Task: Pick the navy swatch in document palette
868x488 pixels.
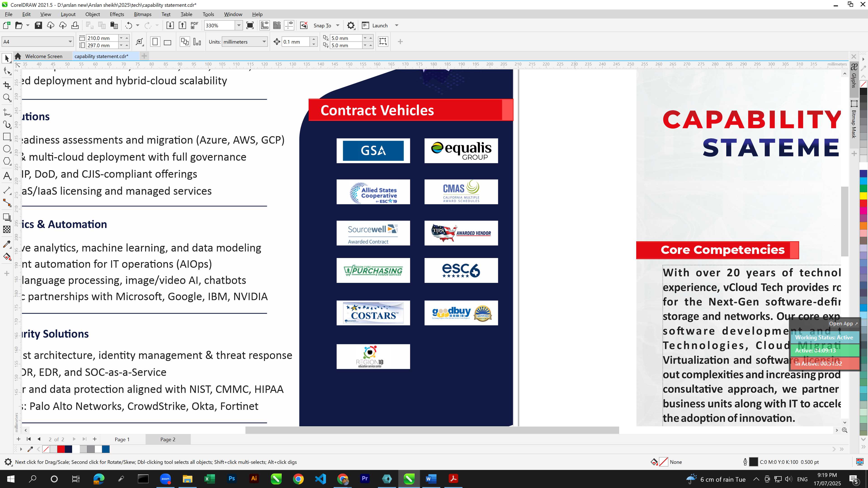Action: pos(68,449)
